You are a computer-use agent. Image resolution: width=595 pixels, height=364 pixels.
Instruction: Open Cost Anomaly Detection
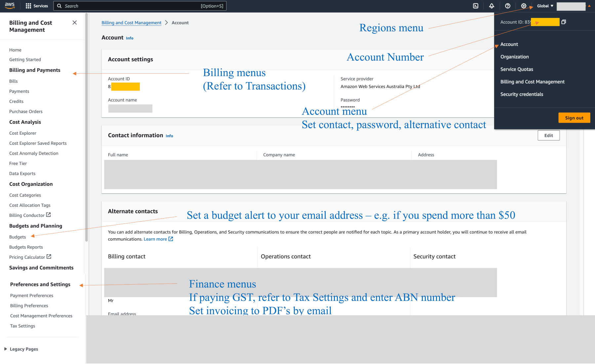[34, 153]
